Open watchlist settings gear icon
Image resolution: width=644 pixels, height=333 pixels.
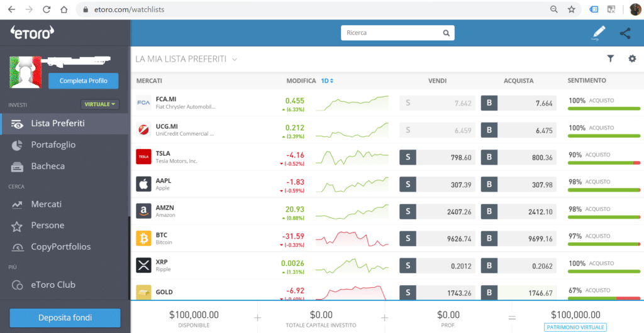pos(632,58)
